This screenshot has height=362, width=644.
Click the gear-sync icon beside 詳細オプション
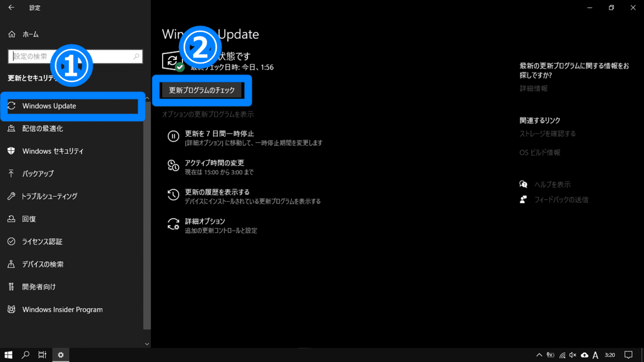click(173, 224)
